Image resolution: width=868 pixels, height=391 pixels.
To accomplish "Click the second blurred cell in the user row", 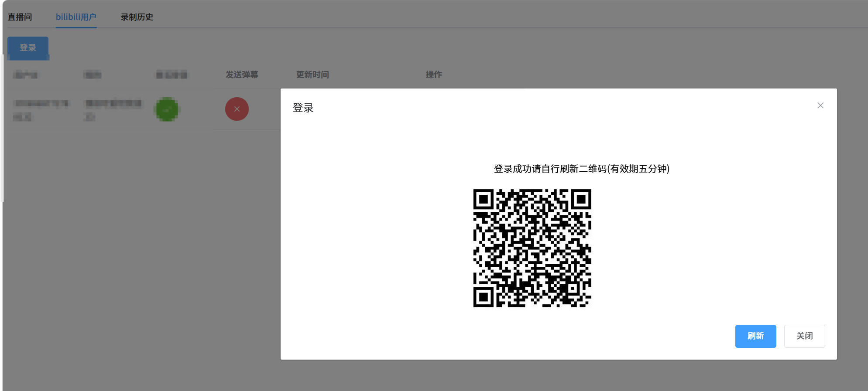I will pyautogui.click(x=113, y=109).
